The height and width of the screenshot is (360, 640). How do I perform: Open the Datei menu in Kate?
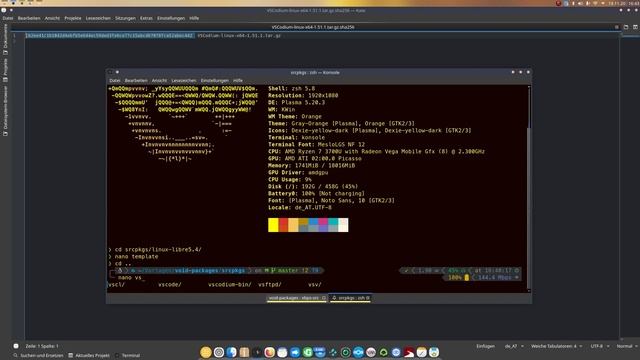tap(8, 18)
